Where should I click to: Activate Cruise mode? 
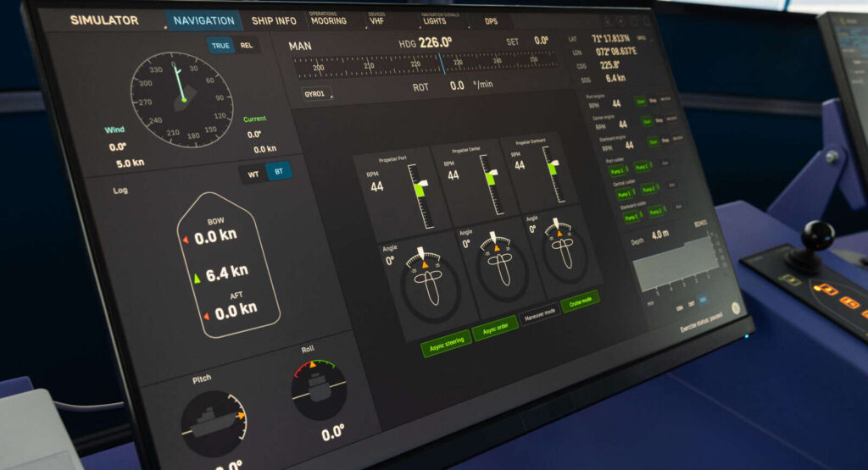click(580, 301)
